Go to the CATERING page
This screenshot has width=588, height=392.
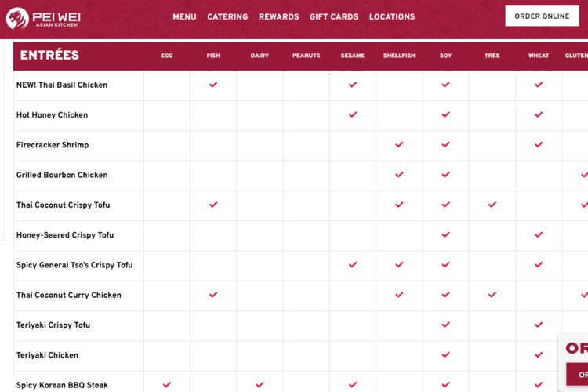pos(227,17)
